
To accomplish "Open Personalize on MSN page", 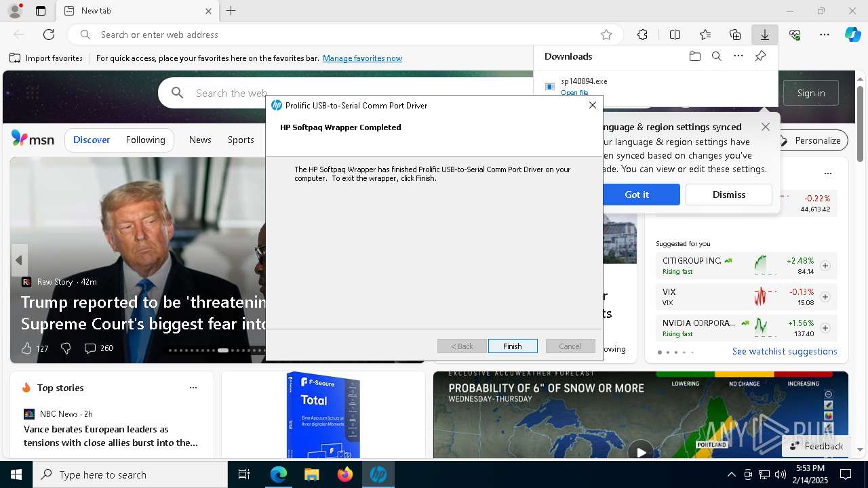I will pos(811,140).
